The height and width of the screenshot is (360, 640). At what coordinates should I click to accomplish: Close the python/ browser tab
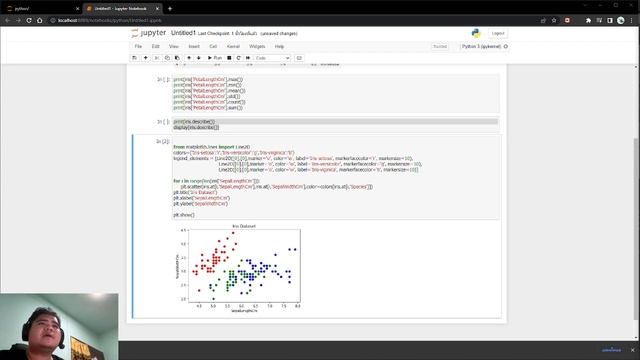[78, 9]
